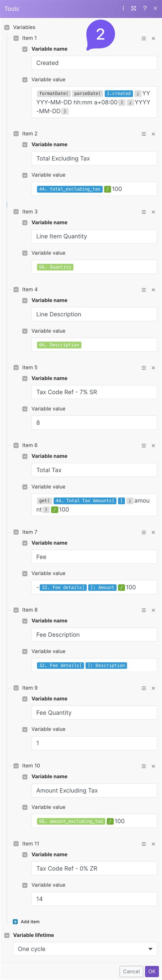The image size is (162, 980).
Task: Remove Item 9 variable
Action: 153,688
